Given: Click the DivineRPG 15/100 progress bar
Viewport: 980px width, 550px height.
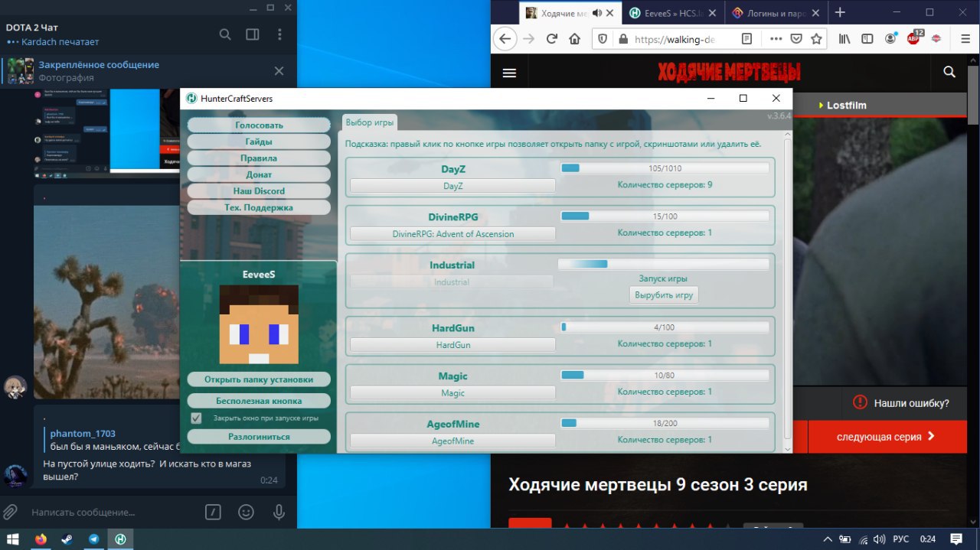Looking at the screenshot, I should point(665,216).
